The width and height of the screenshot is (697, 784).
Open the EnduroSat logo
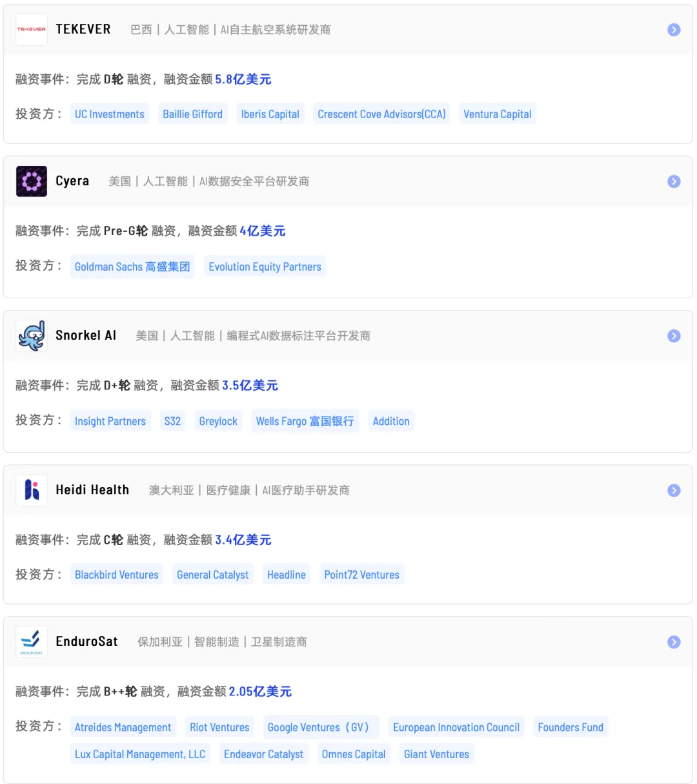pyautogui.click(x=31, y=642)
